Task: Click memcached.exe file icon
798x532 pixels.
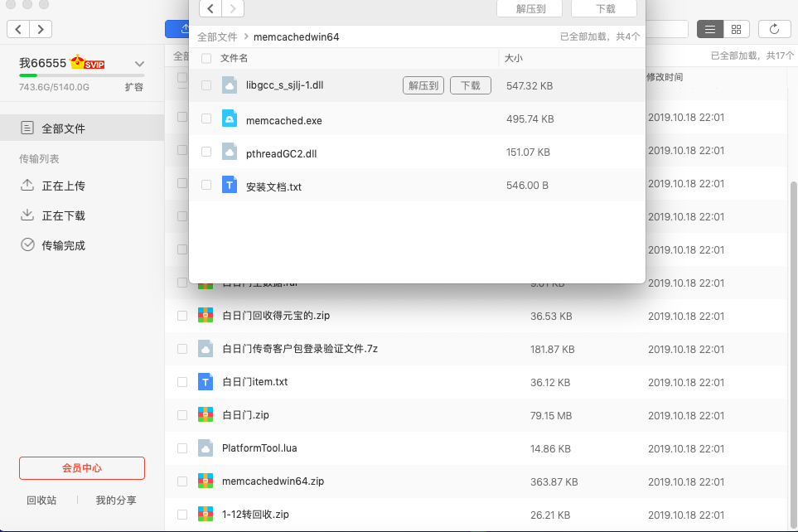Action: pyautogui.click(x=230, y=120)
